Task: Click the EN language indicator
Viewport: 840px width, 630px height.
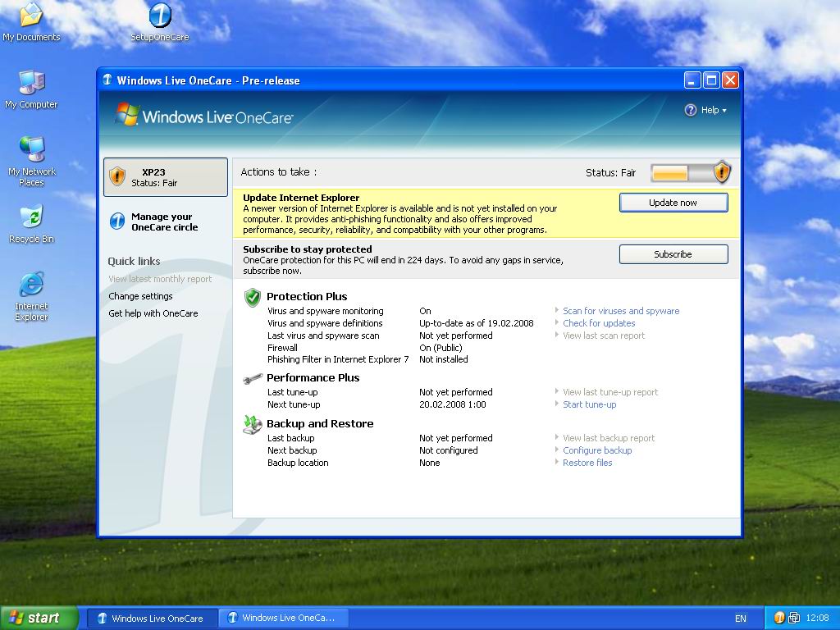Action: pyautogui.click(x=741, y=619)
